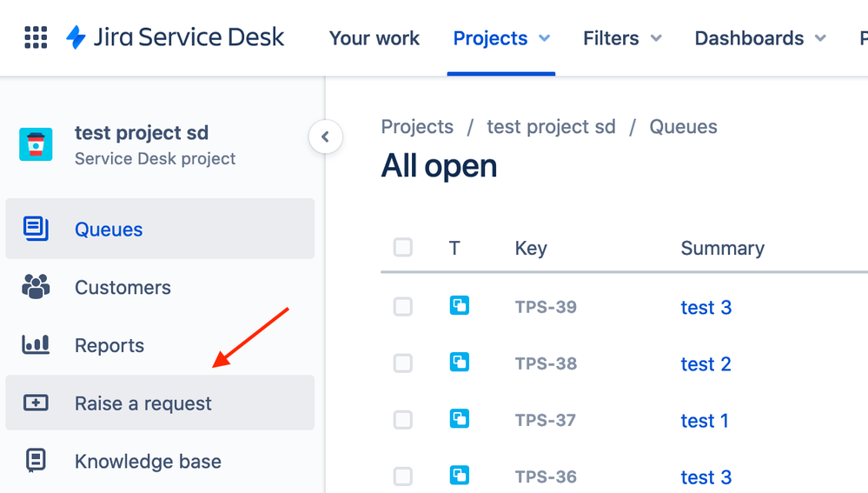
Task: Click the Queues sidebar icon
Action: 36,229
